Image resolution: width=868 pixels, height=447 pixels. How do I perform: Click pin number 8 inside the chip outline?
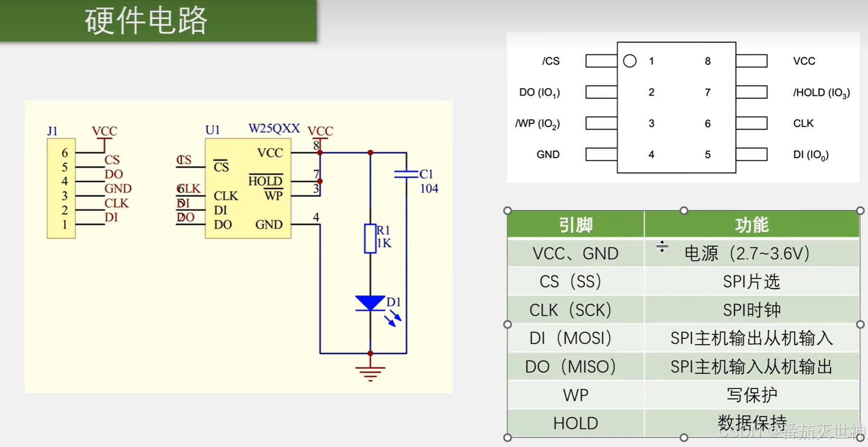tap(708, 61)
